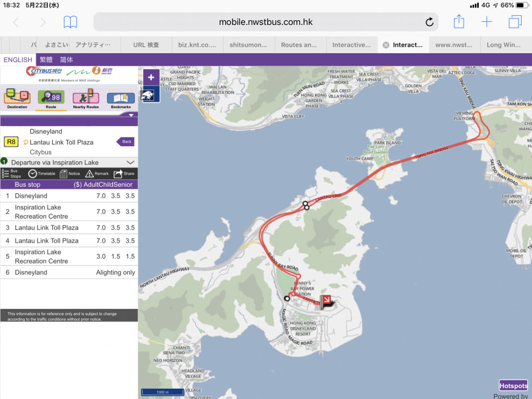Click the 1000 m map scale bar
This screenshot has height=399, width=532.
pos(162,392)
